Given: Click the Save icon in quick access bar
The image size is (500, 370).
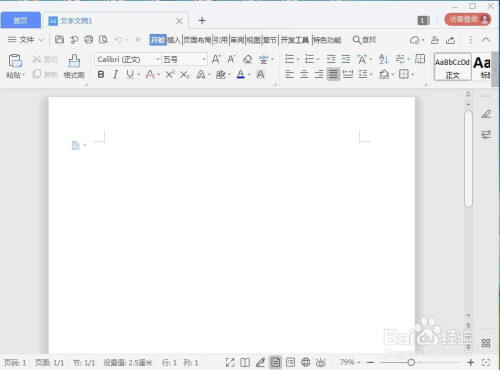Looking at the screenshot, I should point(59,40).
